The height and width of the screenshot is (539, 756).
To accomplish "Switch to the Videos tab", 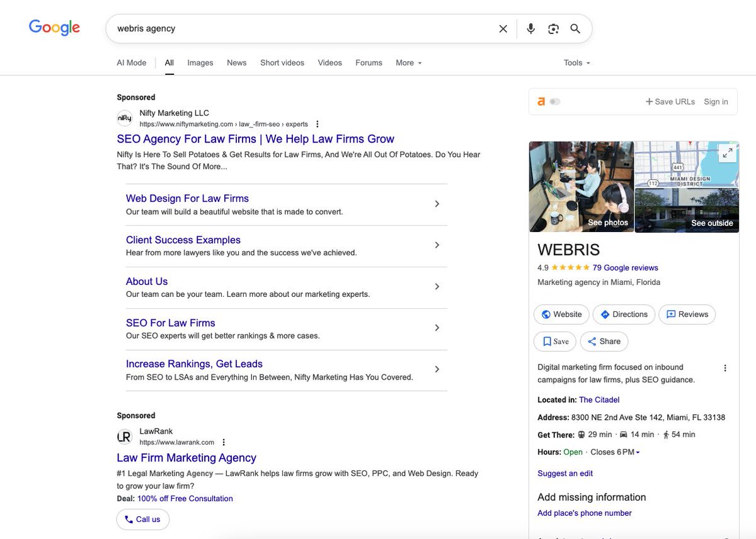I will click(x=330, y=63).
